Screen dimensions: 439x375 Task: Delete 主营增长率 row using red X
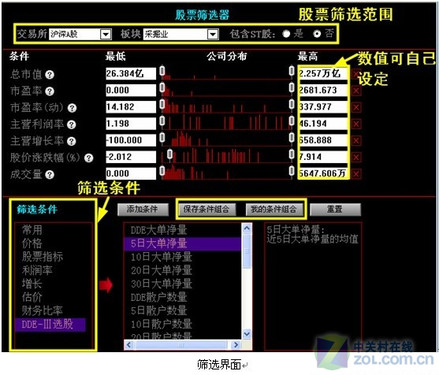click(x=356, y=140)
